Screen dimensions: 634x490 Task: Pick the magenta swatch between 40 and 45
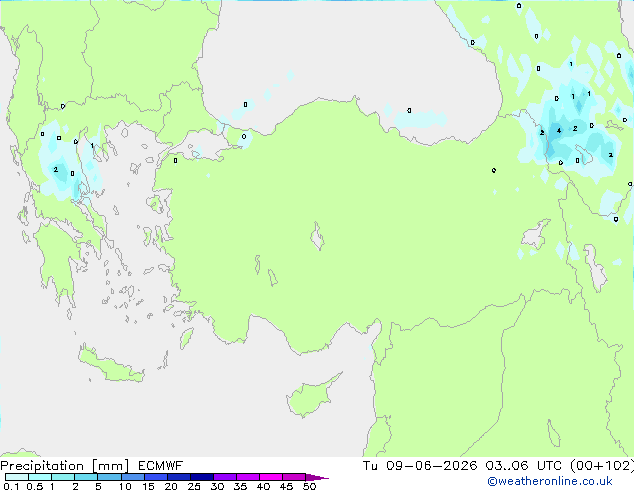[271, 477]
